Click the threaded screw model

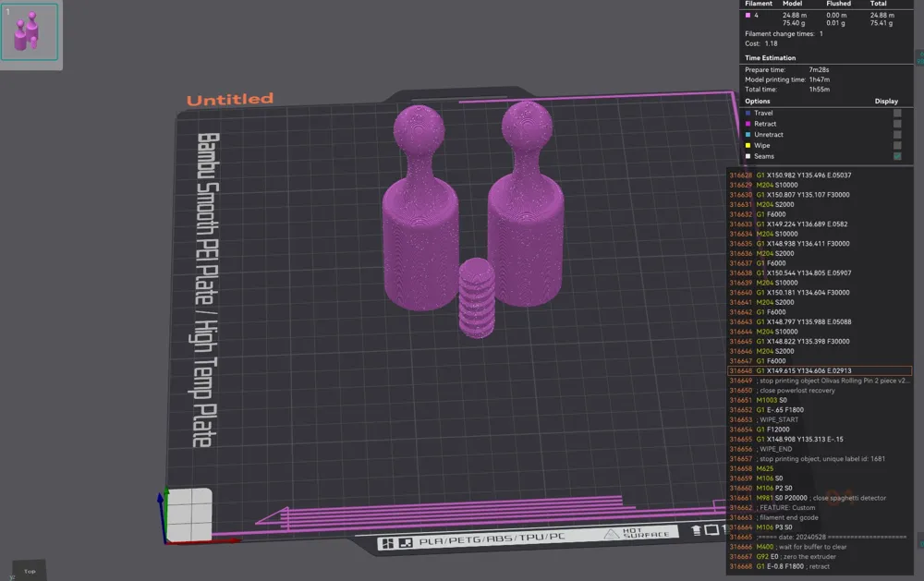tap(477, 297)
